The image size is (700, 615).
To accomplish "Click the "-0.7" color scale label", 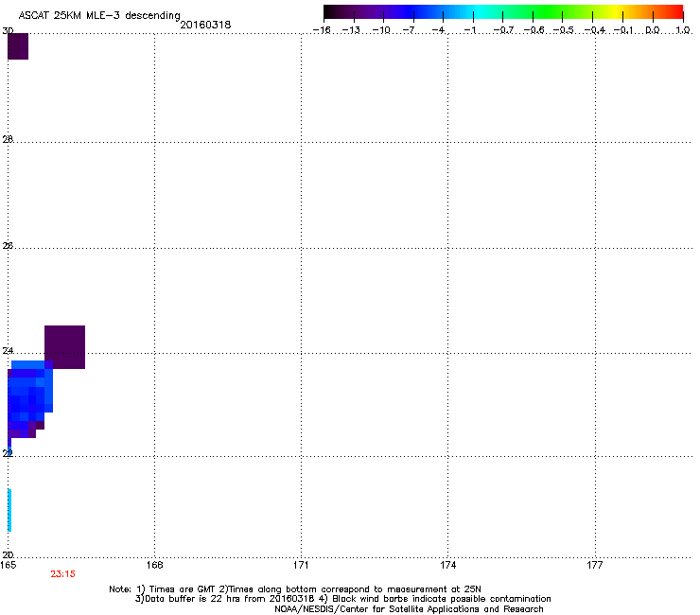I will pos(503,30).
